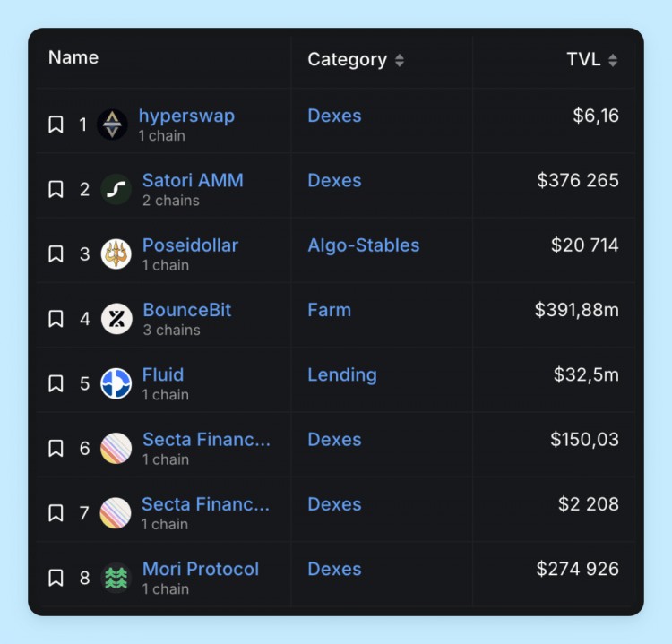Open the Farm category link
The image size is (672, 644).
tap(329, 310)
